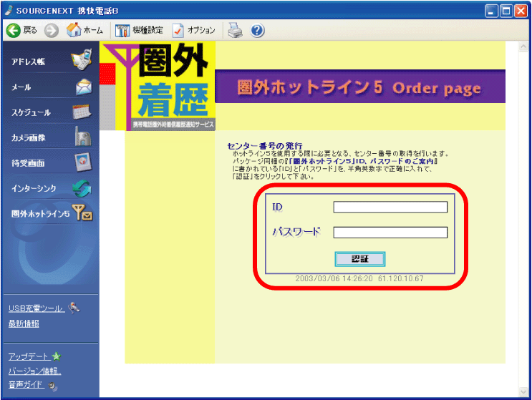The image size is (532, 400).
Task: Click the speaker icon beside 音声ガイド
Action: [52, 386]
